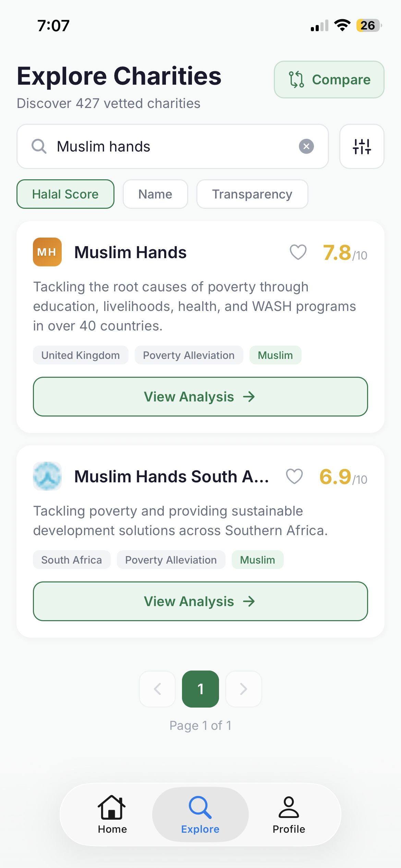Screen dimensions: 401x868
Task: Favorite Muslim Hands South Africa charity
Action: pyautogui.click(x=294, y=476)
